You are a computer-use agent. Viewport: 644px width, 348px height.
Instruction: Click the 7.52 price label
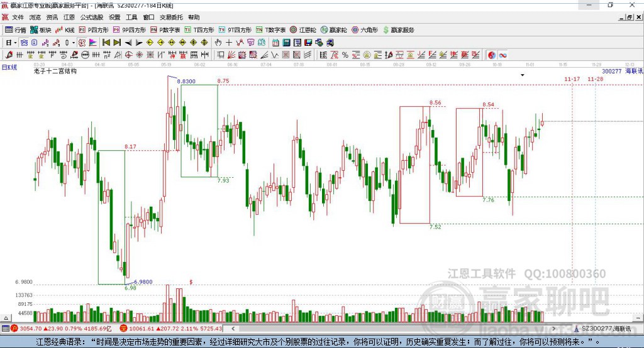point(435,227)
